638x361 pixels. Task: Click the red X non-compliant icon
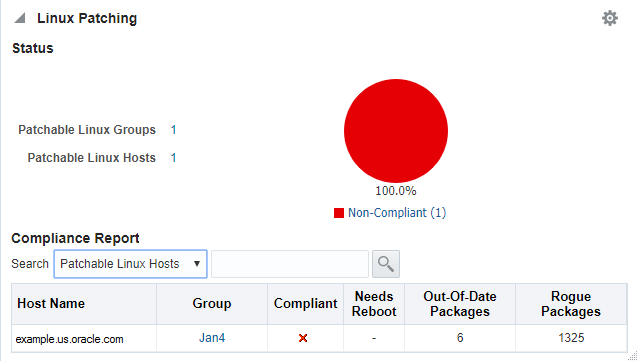click(x=303, y=338)
